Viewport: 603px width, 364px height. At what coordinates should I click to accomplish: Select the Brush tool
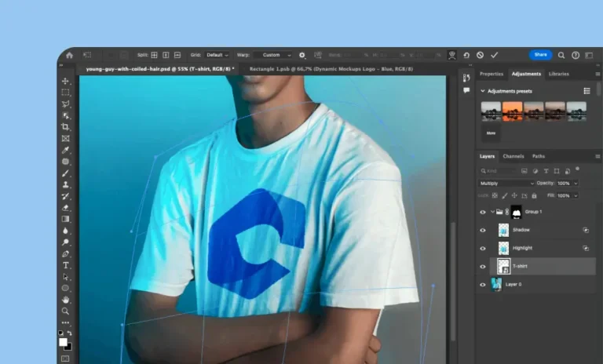(x=65, y=173)
